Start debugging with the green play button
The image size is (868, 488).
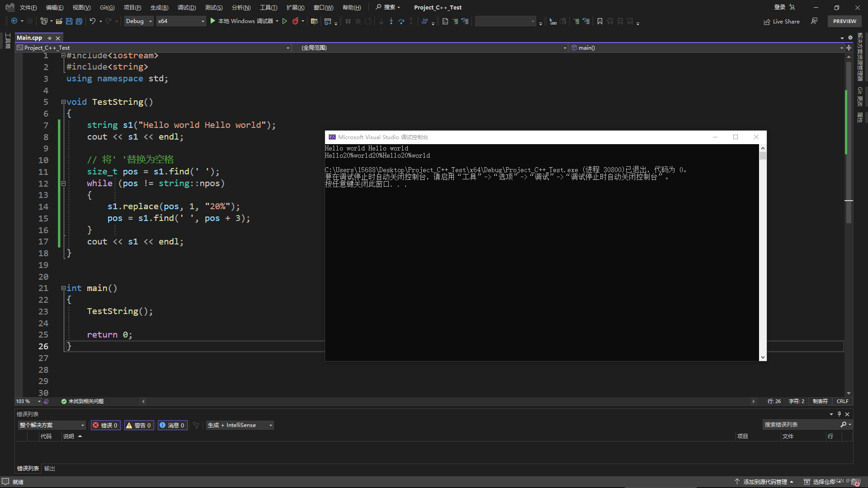213,21
